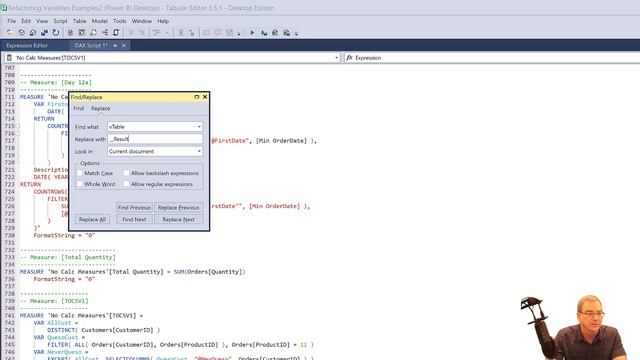Click 'VAR AllCust =' on line 742
Image resolution: width=640 pixels, height=360 pixels.
coord(56,323)
